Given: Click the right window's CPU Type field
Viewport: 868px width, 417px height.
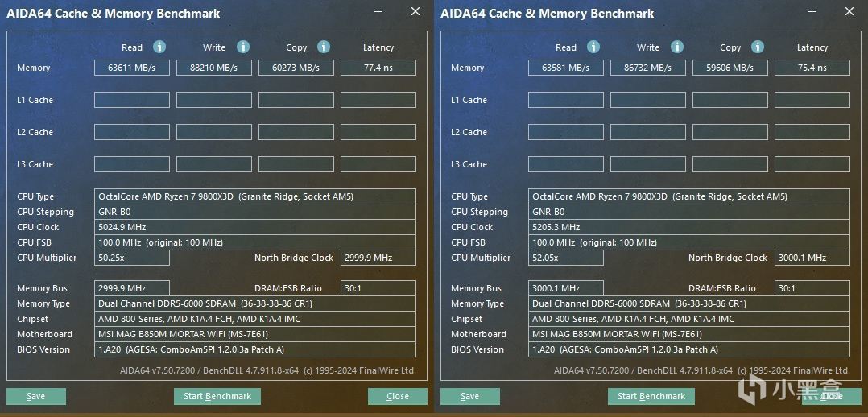Looking at the screenshot, I should (x=689, y=196).
